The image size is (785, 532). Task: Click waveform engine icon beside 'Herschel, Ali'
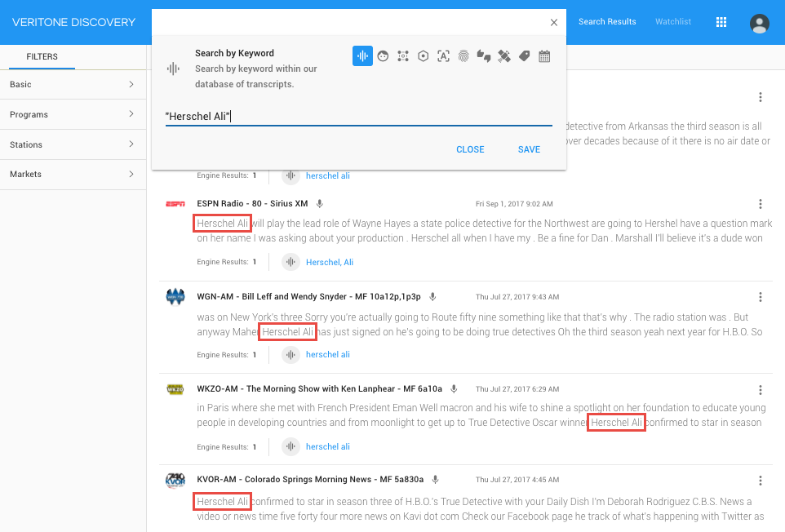tap(290, 262)
